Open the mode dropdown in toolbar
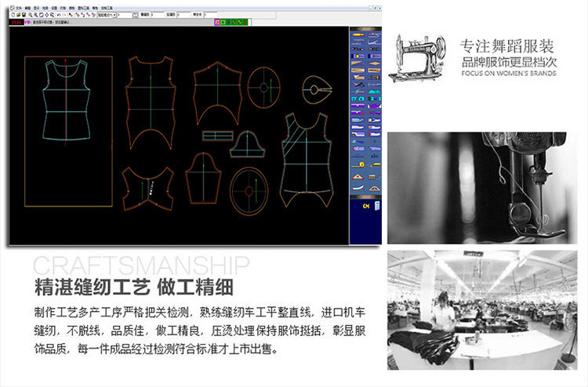 pyautogui.click(x=107, y=15)
